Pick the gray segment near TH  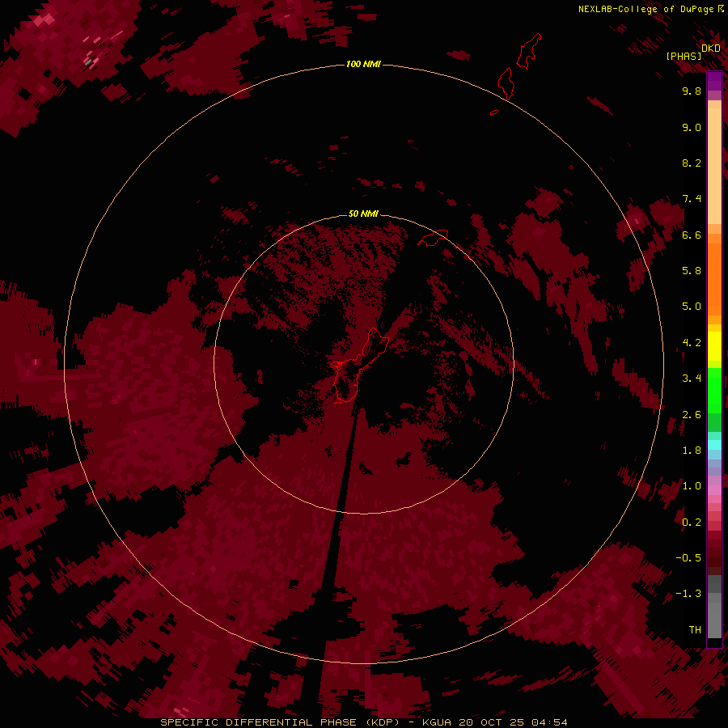(x=714, y=620)
